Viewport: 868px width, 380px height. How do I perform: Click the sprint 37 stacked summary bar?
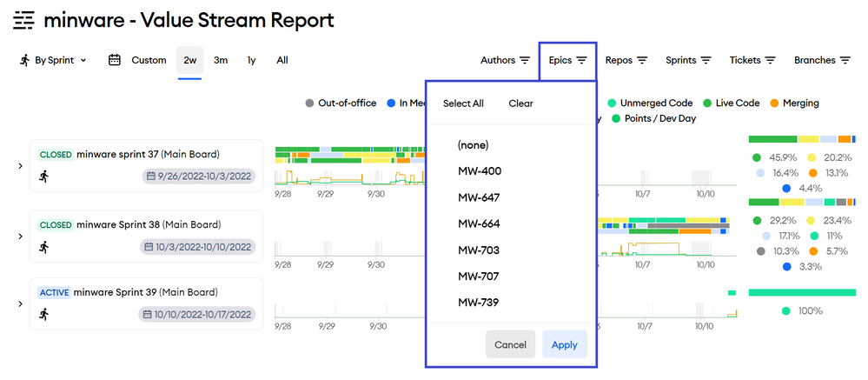click(802, 139)
